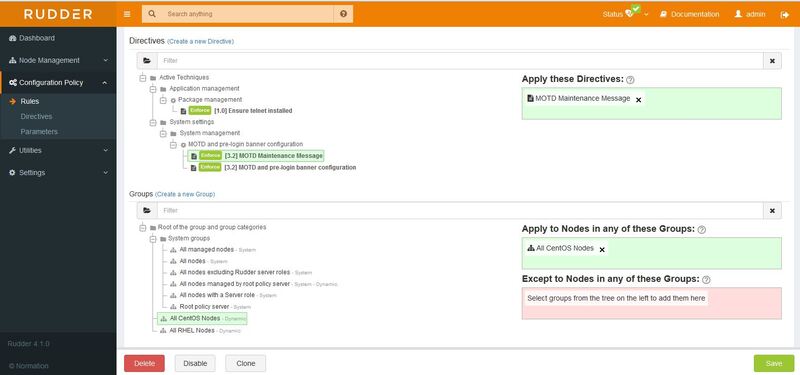Image resolution: width=800 pixels, height=375 pixels.
Task: Collapse the System groups folder
Action: 153,239
